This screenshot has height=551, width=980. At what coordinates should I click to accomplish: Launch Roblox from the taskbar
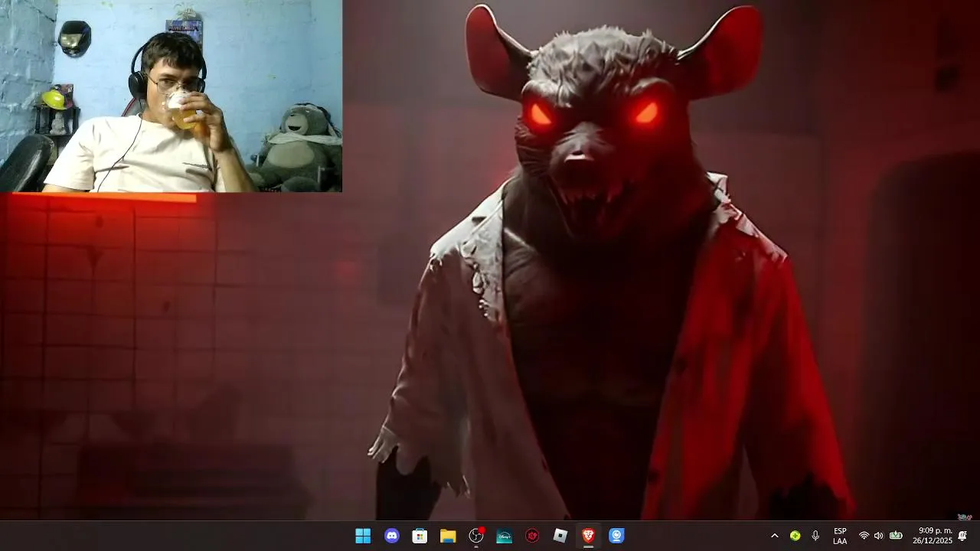(x=560, y=536)
